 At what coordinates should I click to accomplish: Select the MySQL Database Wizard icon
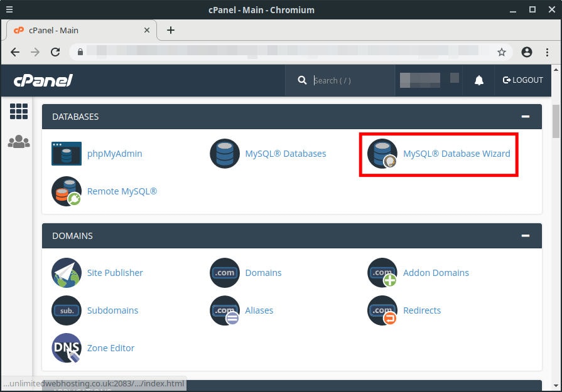382,154
